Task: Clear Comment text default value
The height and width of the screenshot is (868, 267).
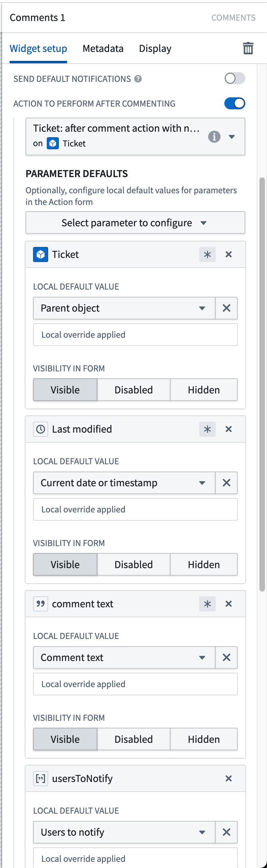Action: click(226, 658)
